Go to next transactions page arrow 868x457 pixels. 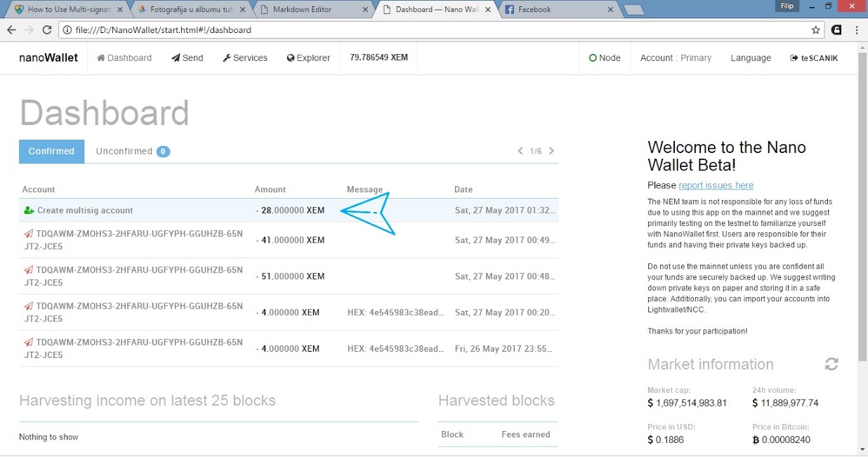coord(551,151)
